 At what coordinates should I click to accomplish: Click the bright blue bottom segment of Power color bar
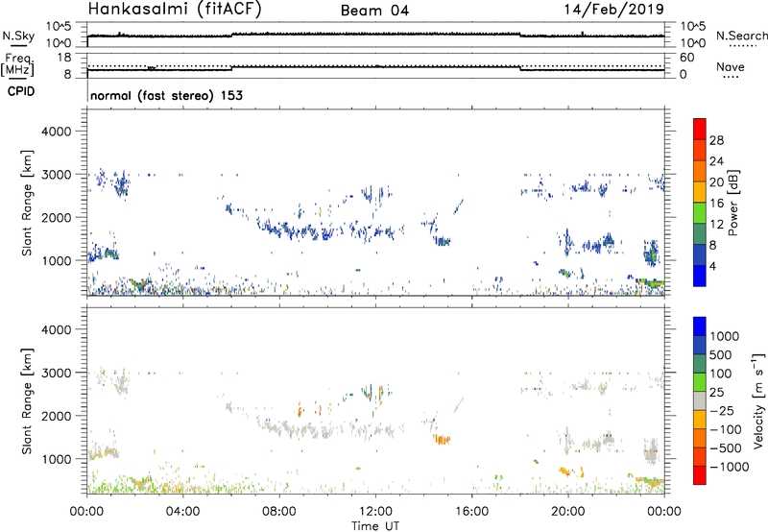[700, 276]
